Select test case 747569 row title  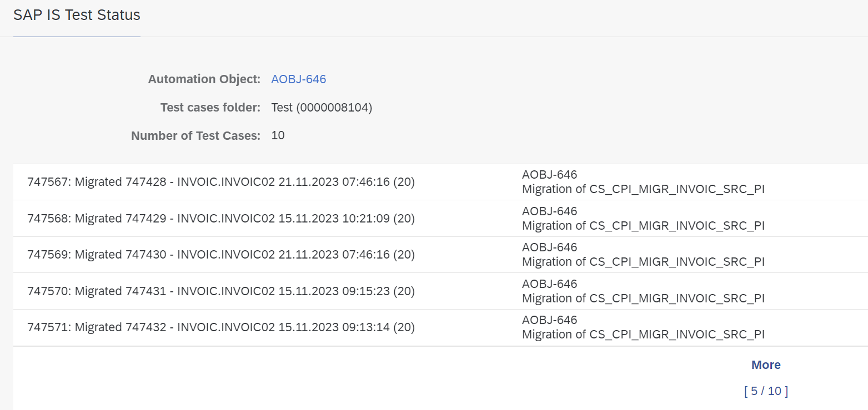(221, 255)
